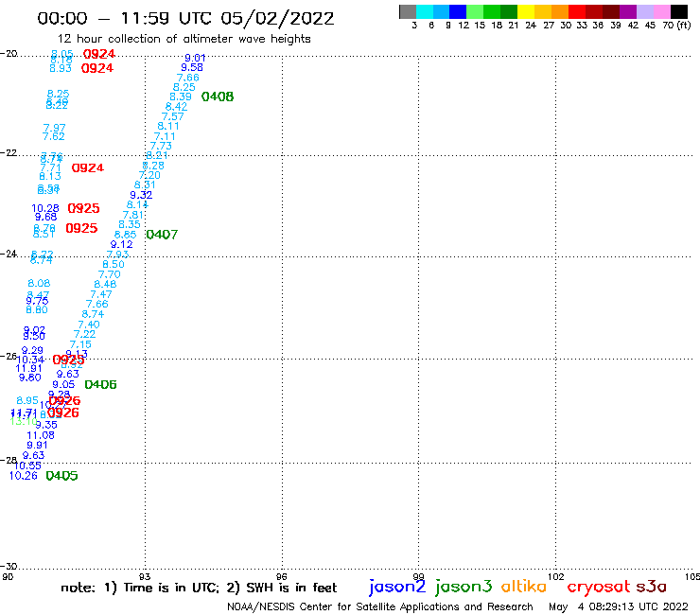
Task: Pick the lavender swatch above label 45
Action: 644,11
